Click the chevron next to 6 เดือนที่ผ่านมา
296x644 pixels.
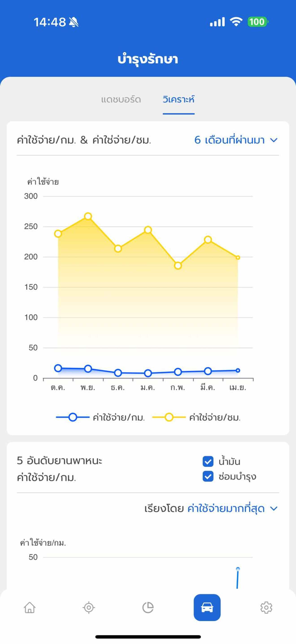[x=274, y=140]
